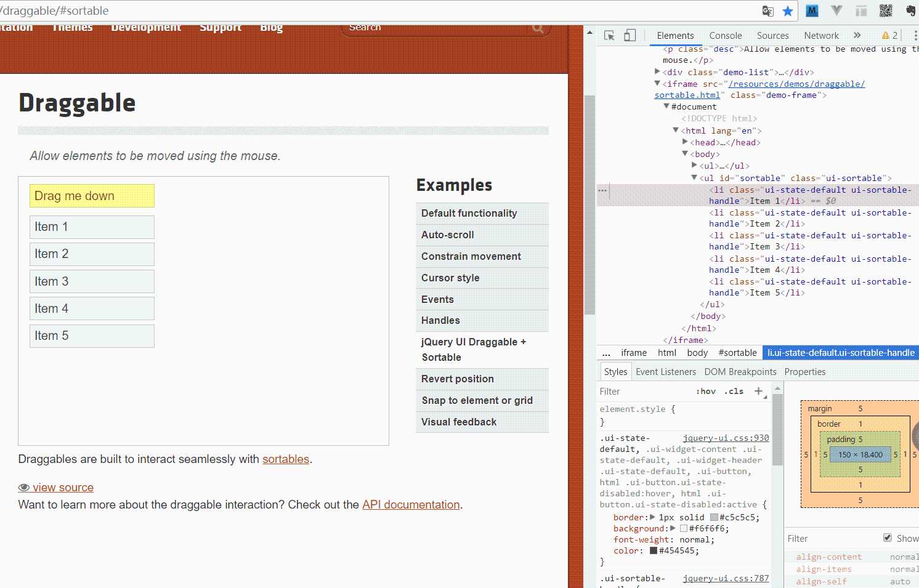Collapse the ul#sortable node
Image resolution: width=919 pixels, height=588 pixels.
pos(694,178)
